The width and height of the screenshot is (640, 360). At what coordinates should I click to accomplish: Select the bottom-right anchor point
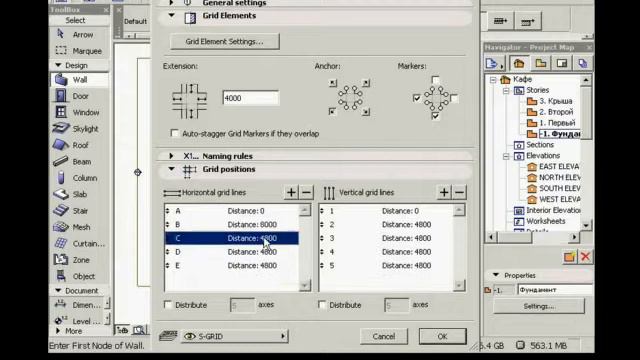366,111
